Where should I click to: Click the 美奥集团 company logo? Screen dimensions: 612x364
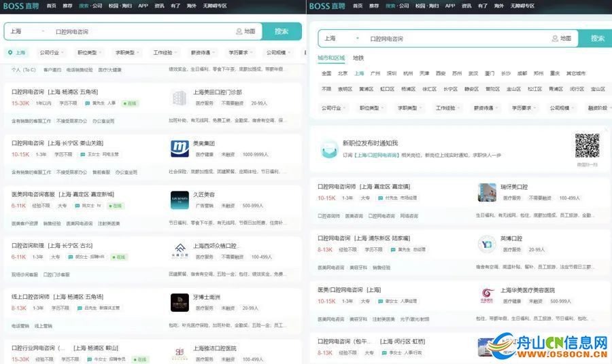pyautogui.click(x=180, y=148)
